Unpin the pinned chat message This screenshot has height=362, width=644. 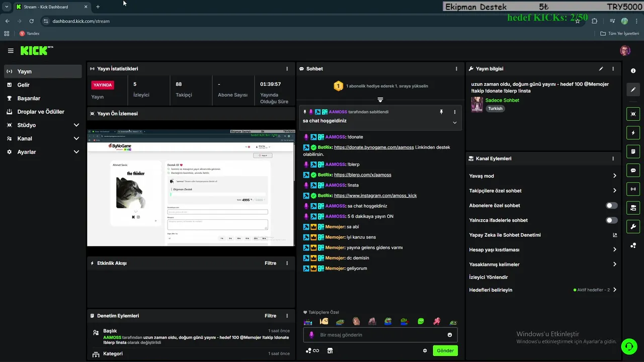(x=441, y=112)
